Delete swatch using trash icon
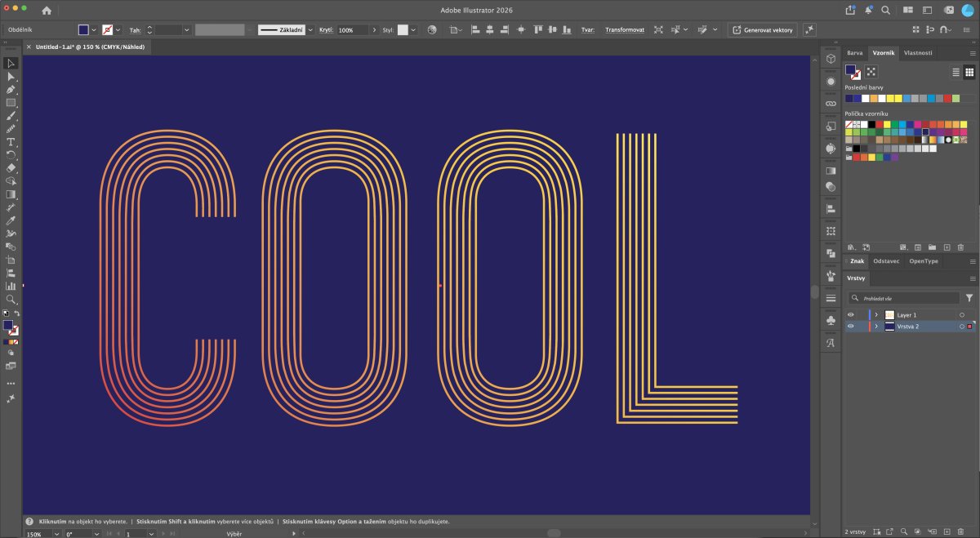980x538 pixels. pos(960,247)
